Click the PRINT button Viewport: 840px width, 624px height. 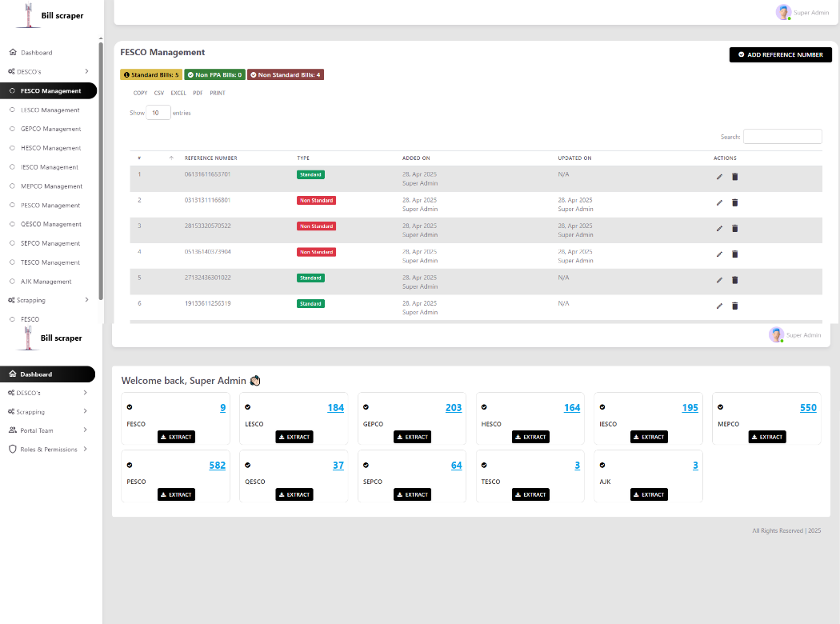coord(218,93)
